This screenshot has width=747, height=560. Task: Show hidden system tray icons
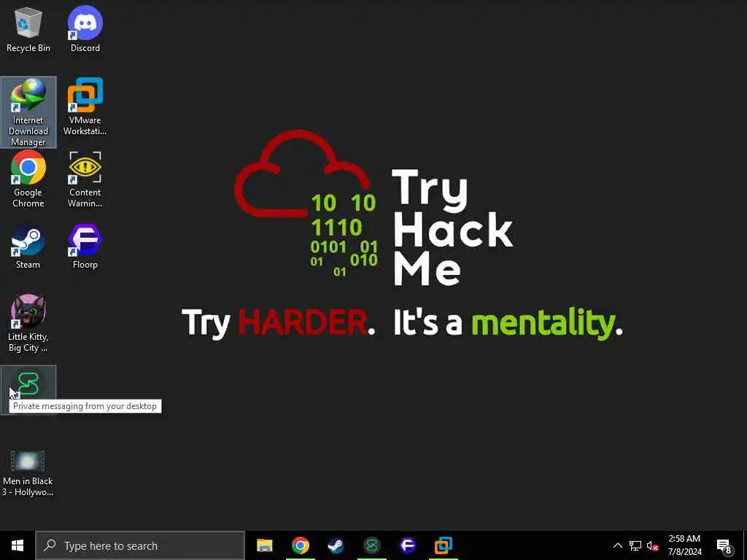click(x=617, y=545)
